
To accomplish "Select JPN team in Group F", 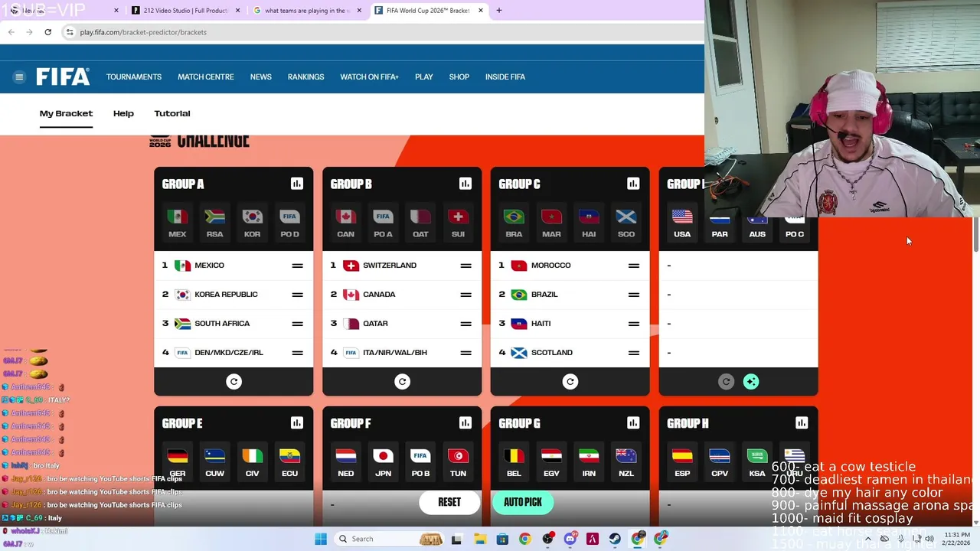I will point(383,462).
